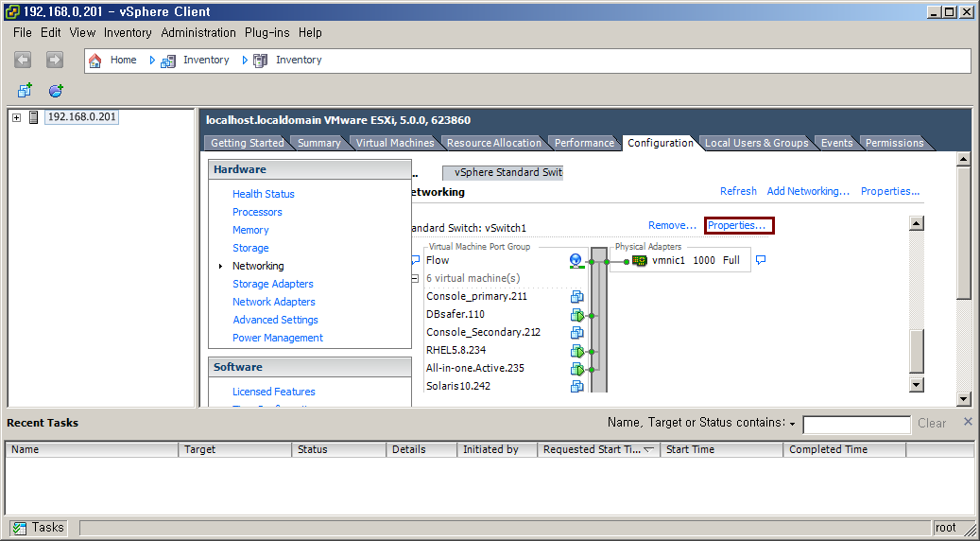Click the Home icon in address bar

pyautogui.click(x=95, y=60)
